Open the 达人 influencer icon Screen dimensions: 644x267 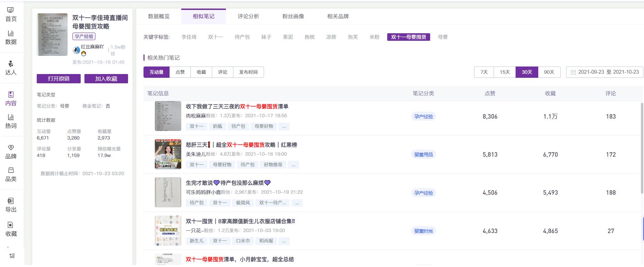pos(11,64)
